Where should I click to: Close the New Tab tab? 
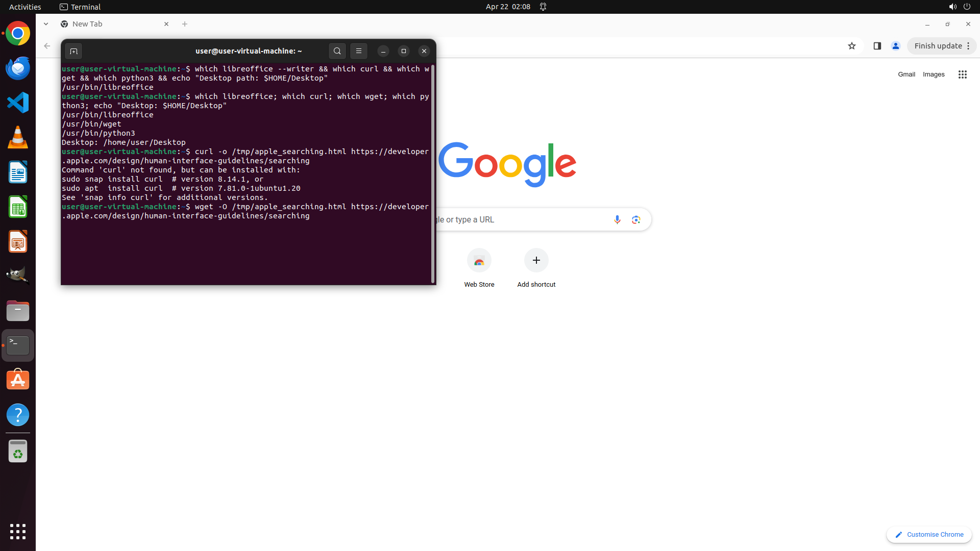pos(166,24)
